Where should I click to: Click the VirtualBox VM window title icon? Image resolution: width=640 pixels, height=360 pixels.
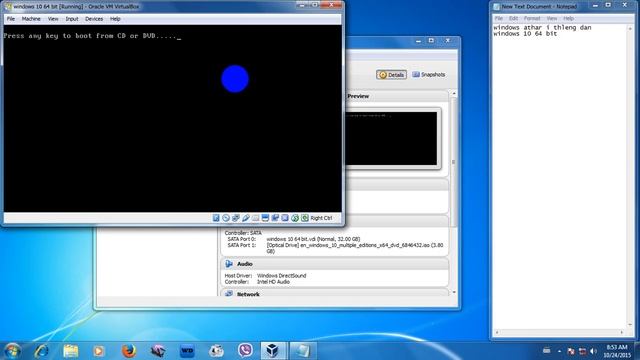point(8,7)
